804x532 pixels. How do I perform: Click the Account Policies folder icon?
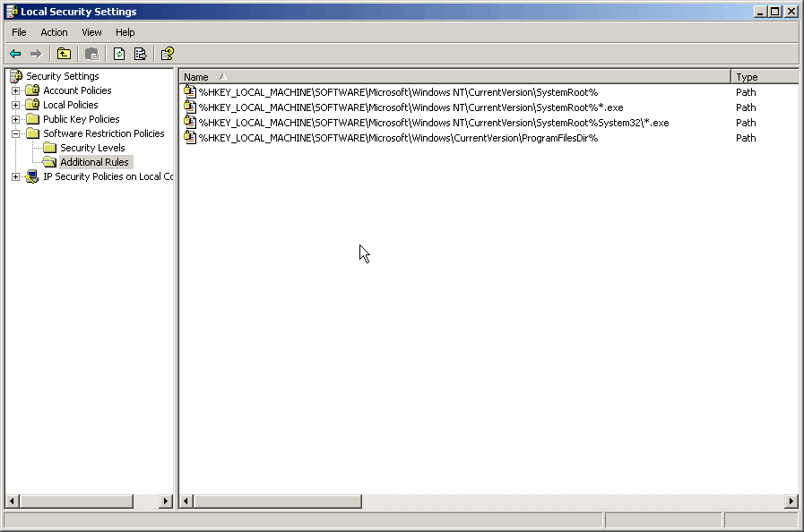pyautogui.click(x=33, y=90)
